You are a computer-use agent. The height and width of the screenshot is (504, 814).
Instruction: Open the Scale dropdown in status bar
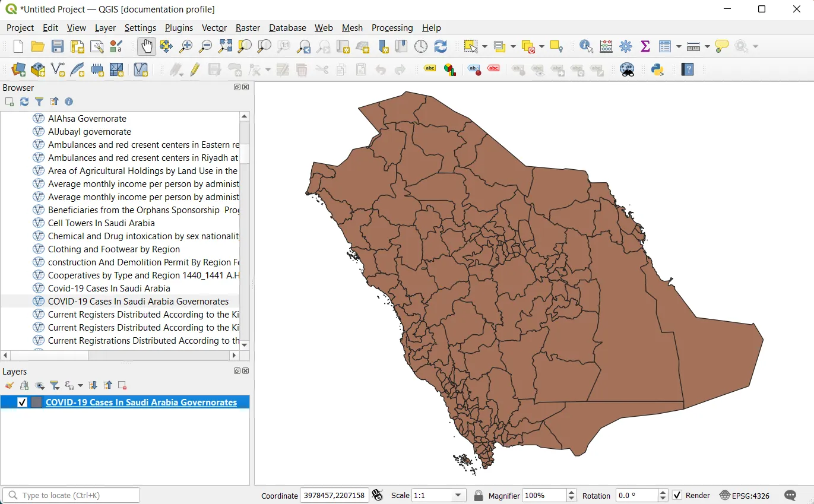(458, 495)
